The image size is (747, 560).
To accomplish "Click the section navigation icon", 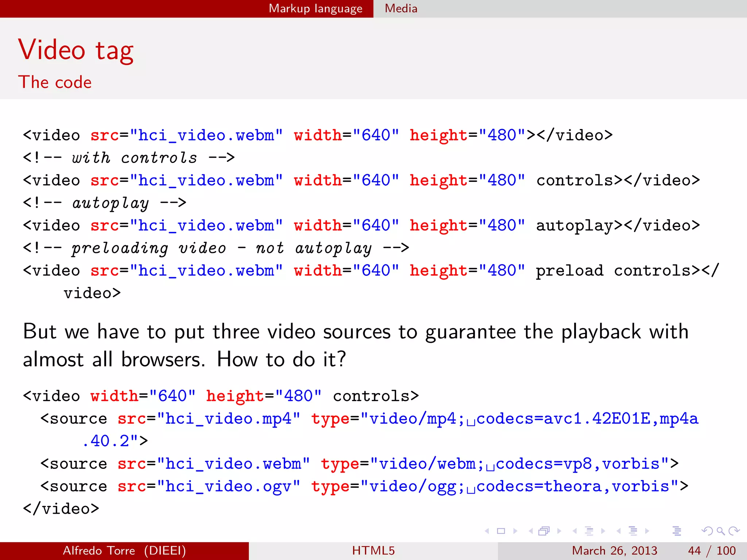I will coord(633,531).
